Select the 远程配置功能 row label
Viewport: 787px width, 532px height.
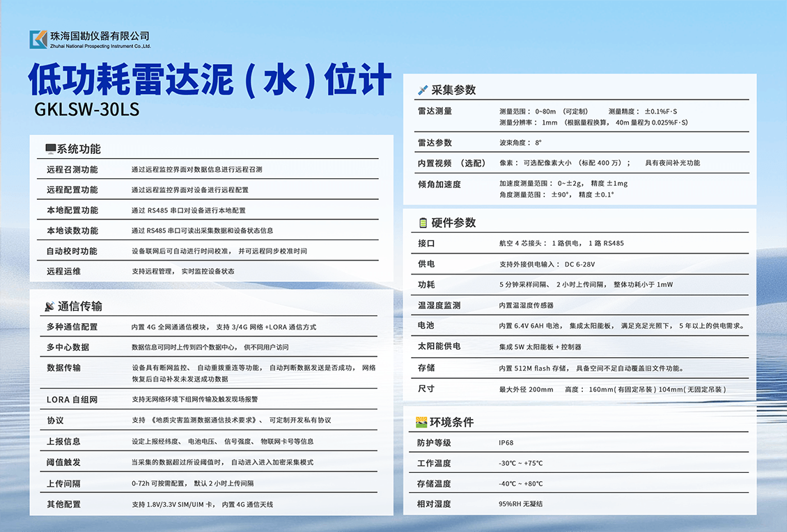click(x=72, y=189)
